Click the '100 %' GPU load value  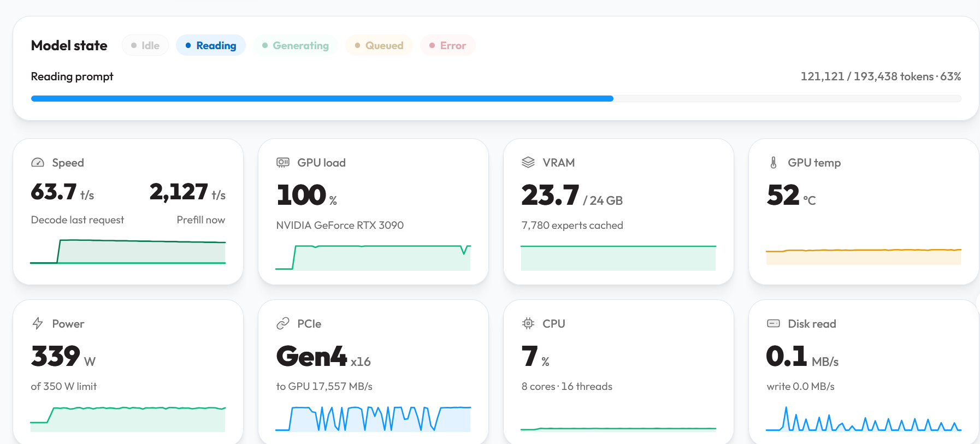point(307,195)
